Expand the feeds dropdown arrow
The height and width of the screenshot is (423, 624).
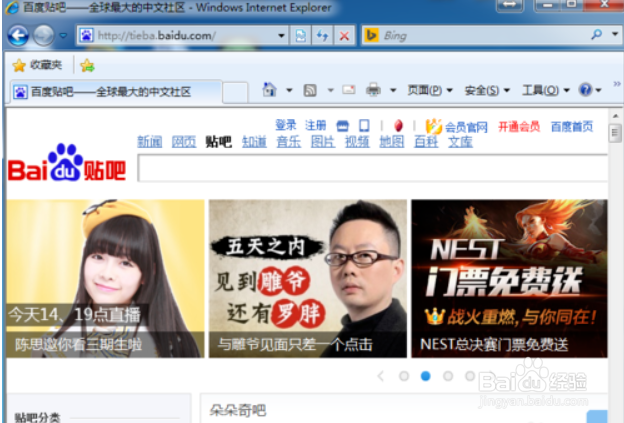330,90
